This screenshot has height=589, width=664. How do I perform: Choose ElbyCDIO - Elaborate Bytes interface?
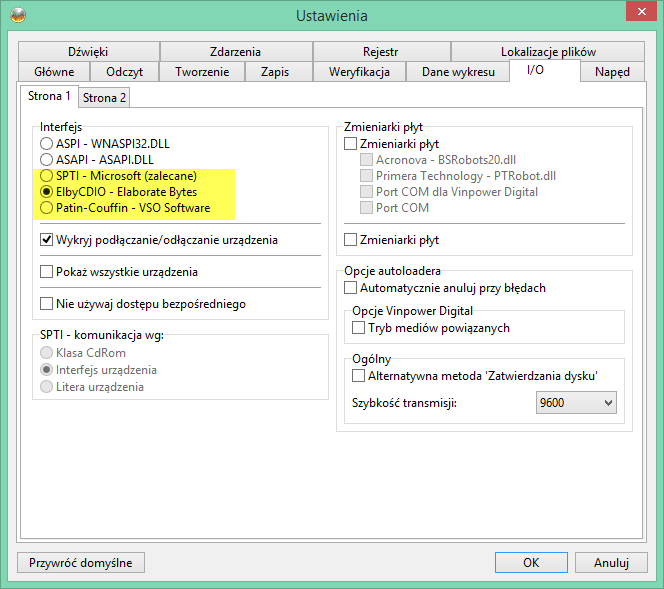coord(119,192)
